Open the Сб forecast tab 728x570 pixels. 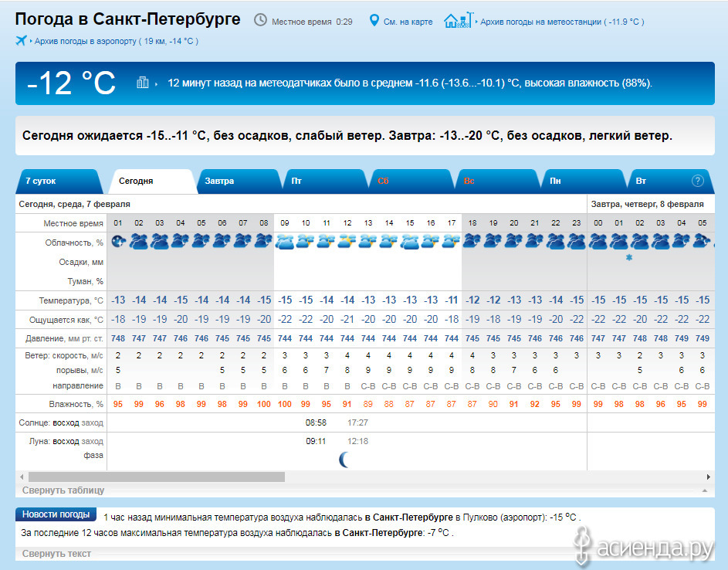[x=411, y=182]
